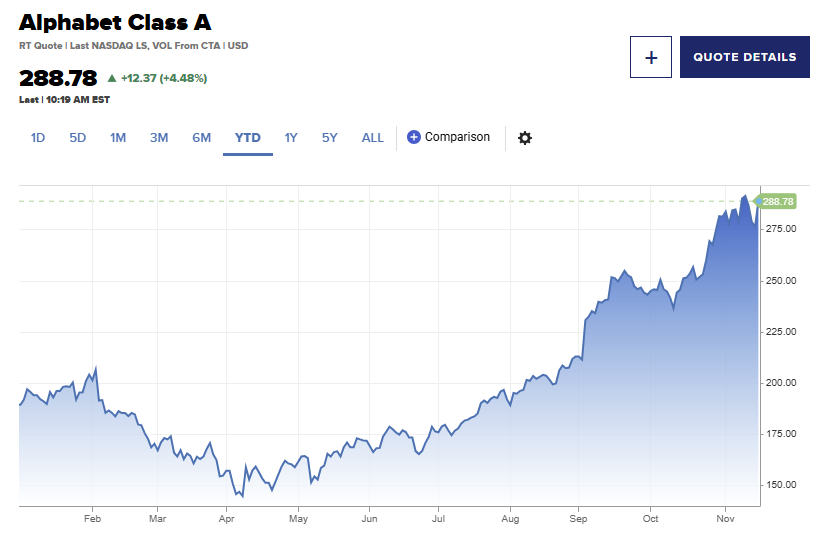Switch chart to 1D range

coord(38,138)
